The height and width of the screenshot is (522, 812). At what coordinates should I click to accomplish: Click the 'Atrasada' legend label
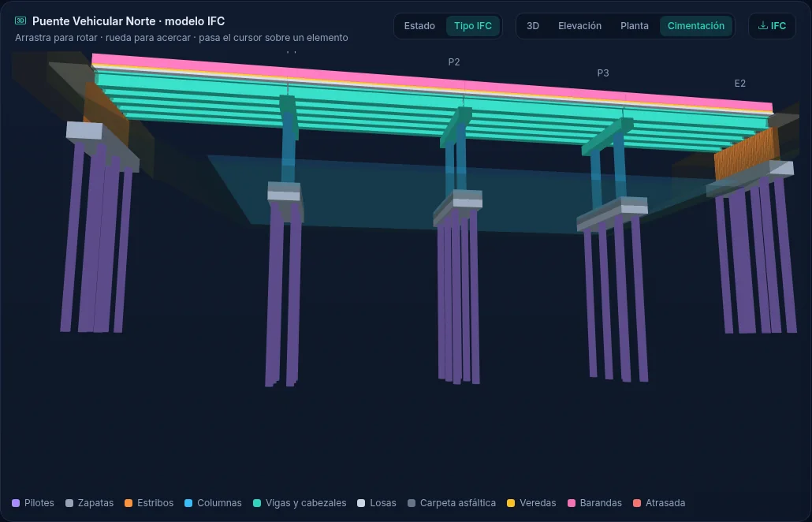665,503
